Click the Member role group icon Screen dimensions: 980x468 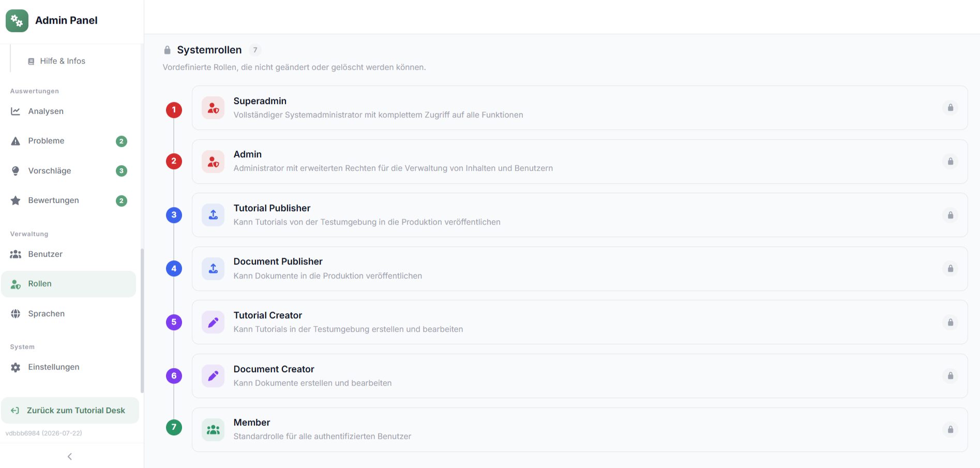coord(213,430)
